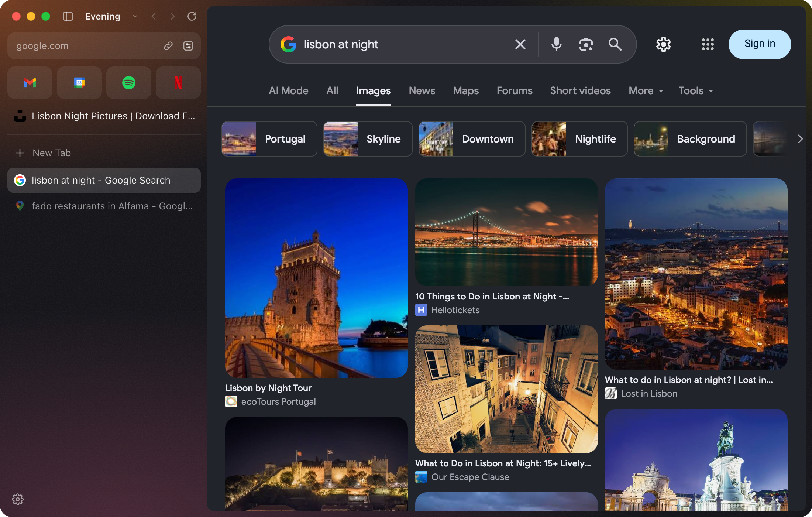Select lisbon at night Google Search tab
Viewport: 812px width, 517px height.
click(104, 180)
